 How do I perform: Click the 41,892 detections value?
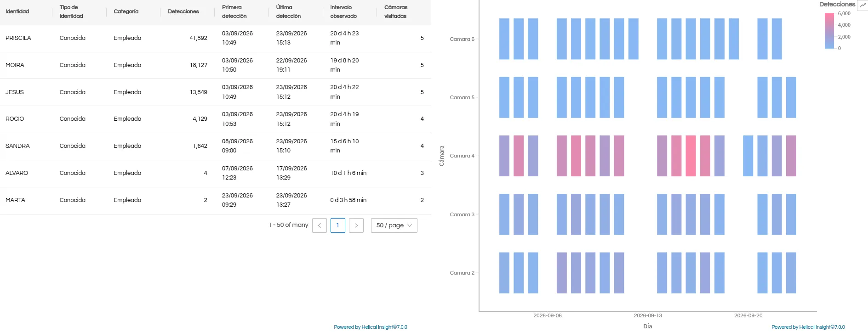point(199,38)
